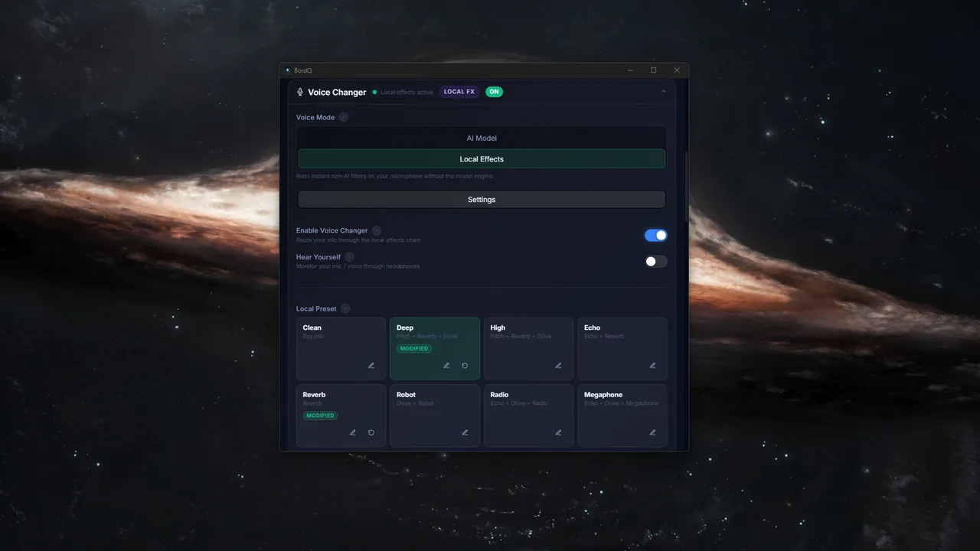Screen dimensions: 980x551
Task: Minimize the BordQ window
Action: 630,70
